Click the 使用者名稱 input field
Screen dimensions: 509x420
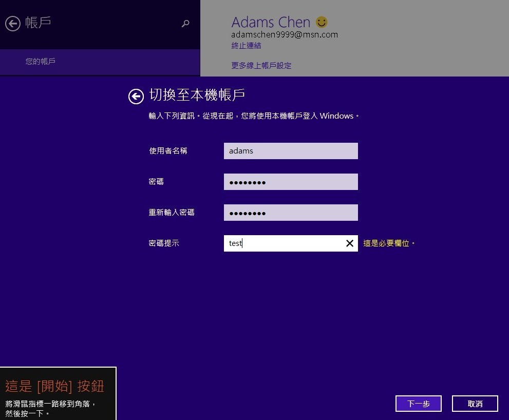click(291, 151)
